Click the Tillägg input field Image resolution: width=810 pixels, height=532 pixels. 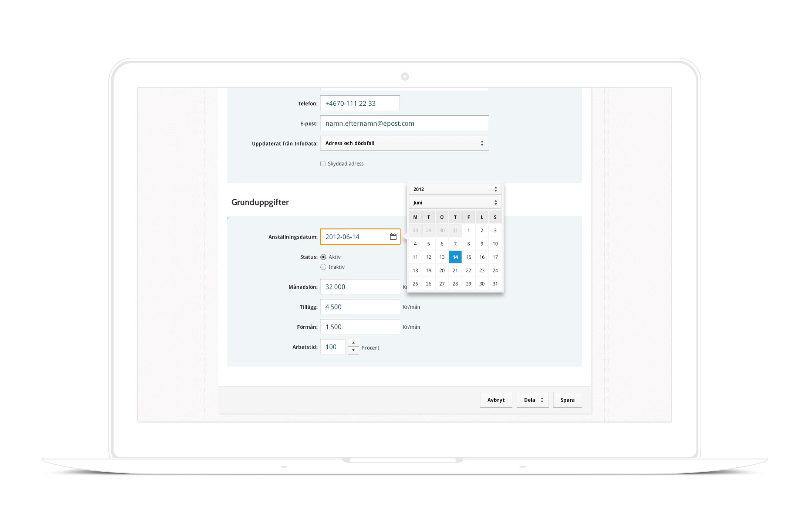[x=360, y=306]
